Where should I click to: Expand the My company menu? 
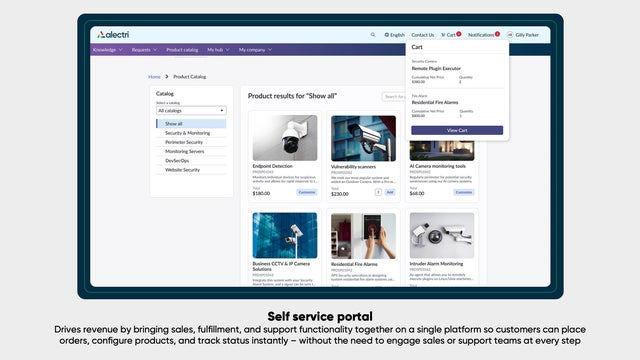[255, 50]
